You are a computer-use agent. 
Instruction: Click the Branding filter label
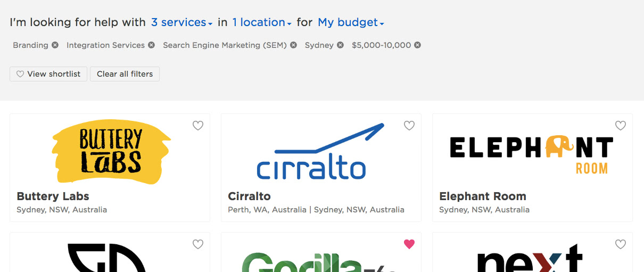pyautogui.click(x=31, y=45)
